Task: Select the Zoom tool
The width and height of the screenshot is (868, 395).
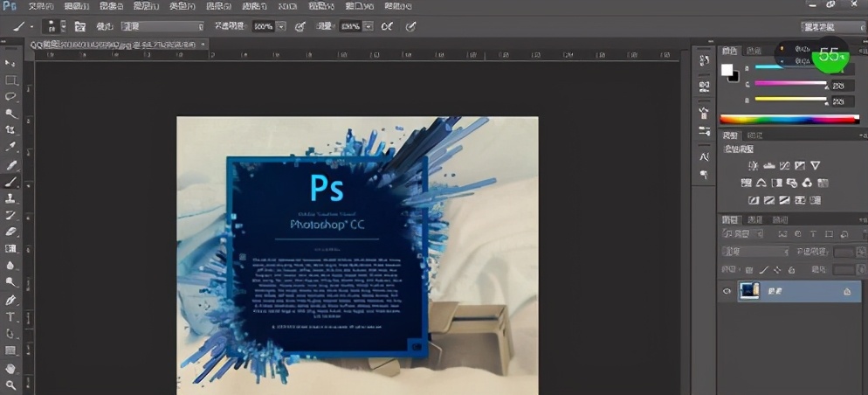Action: tap(10, 385)
